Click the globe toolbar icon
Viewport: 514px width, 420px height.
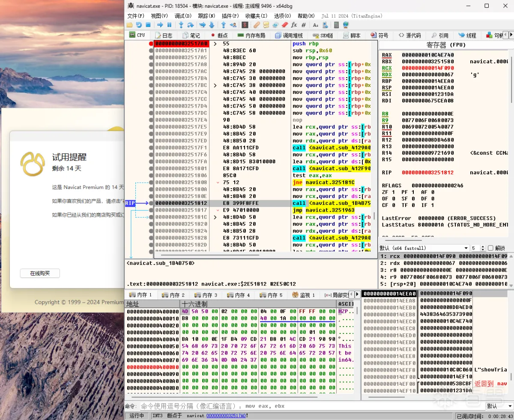[346, 25]
